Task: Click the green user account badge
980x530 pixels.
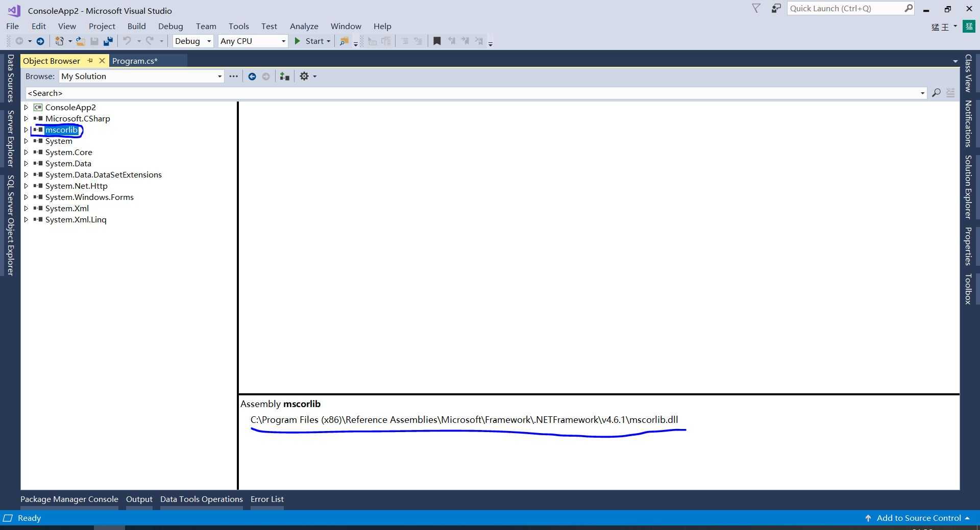Action: (969, 27)
